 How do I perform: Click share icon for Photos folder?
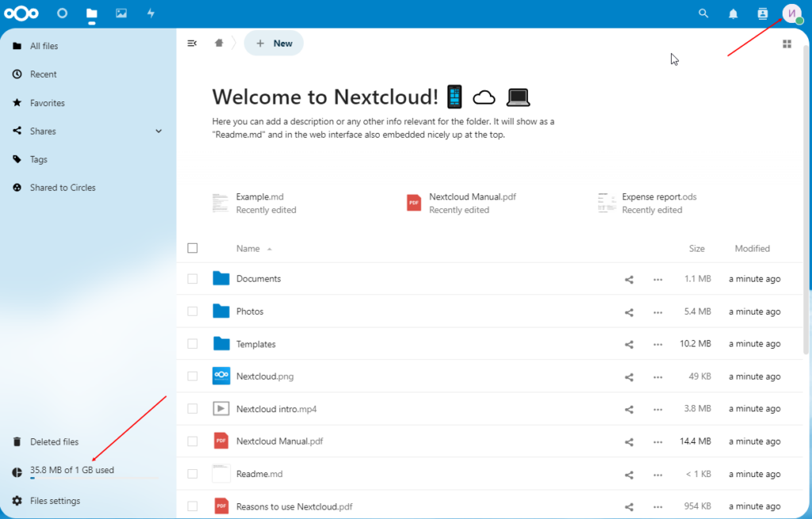click(x=629, y=312)
